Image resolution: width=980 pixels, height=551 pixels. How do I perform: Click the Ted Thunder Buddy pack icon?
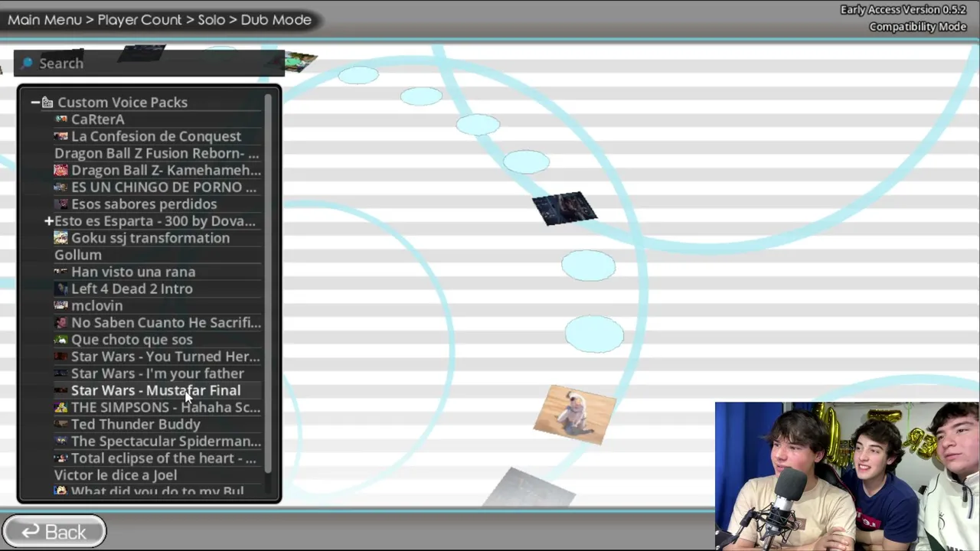coord(61,424)
